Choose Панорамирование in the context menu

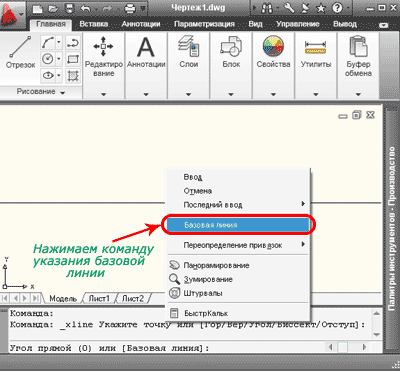coord(238,266)
